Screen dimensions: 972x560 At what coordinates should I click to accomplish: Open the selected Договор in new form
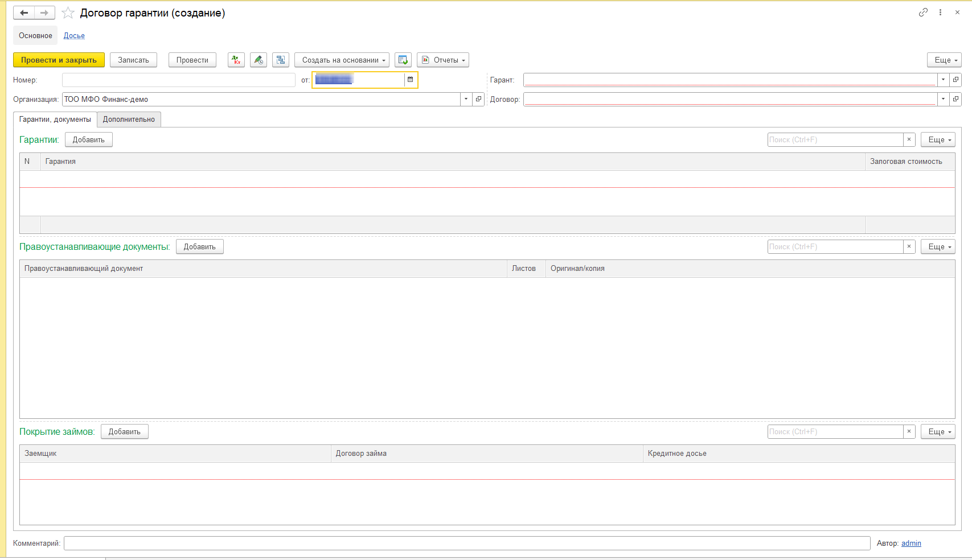point(956,99)
